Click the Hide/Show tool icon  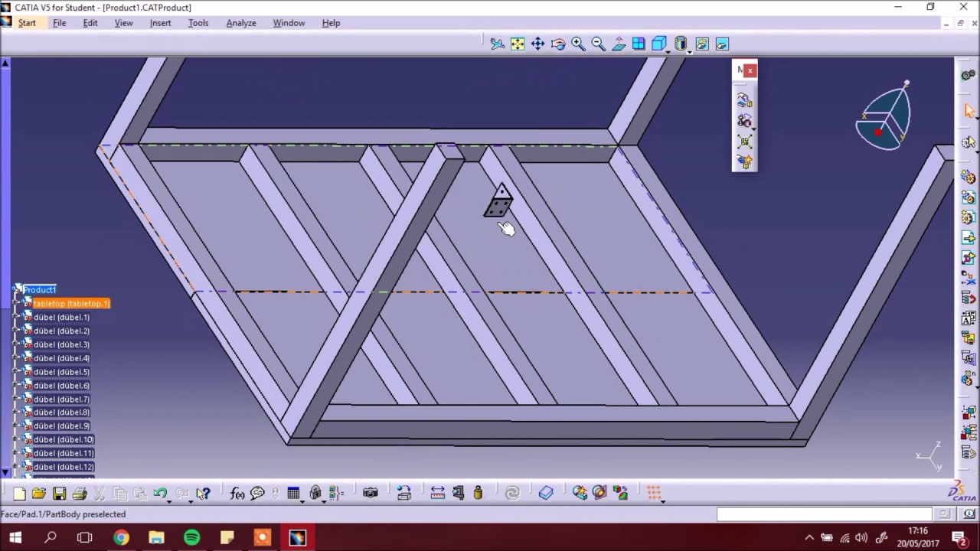(702, 44)
